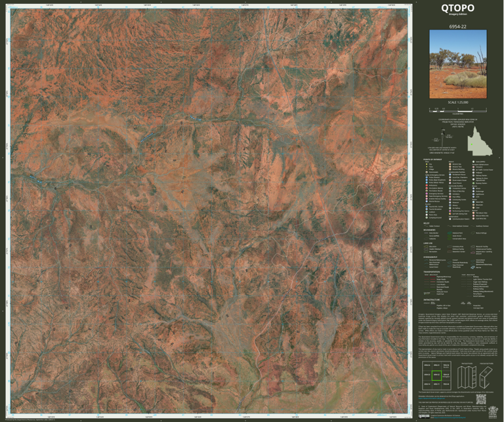Click the Mountain legend icon
The height and width of the screenshot is (422, 504).
pos(473,205)
